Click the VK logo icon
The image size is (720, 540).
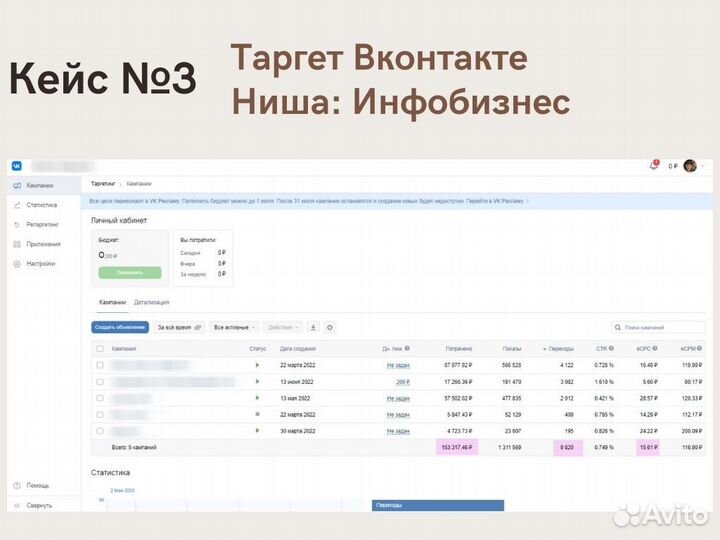[x=17, y=166]
